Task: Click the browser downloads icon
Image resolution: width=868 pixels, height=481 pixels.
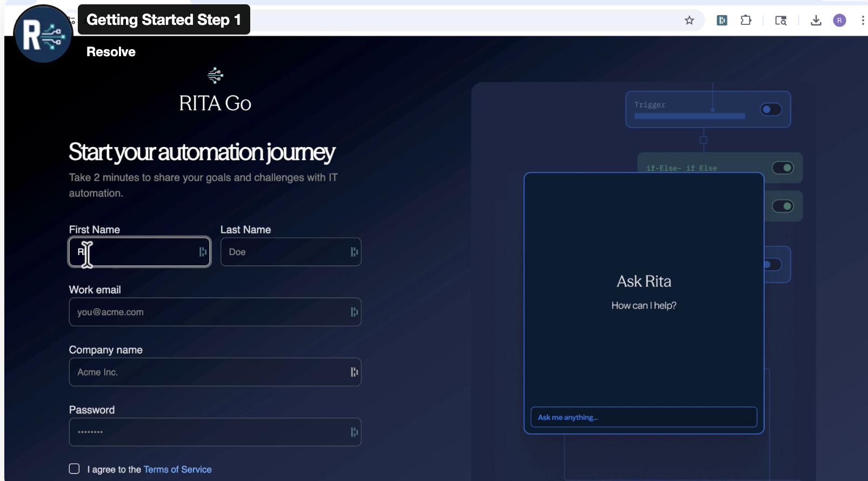Action: 816,21
